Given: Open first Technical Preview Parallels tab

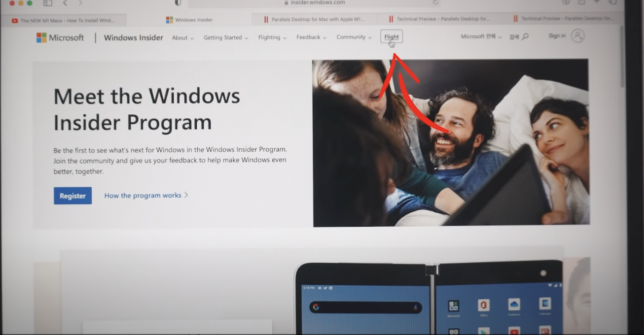Looking at the screenshot, I should click(x=439, y=19).
